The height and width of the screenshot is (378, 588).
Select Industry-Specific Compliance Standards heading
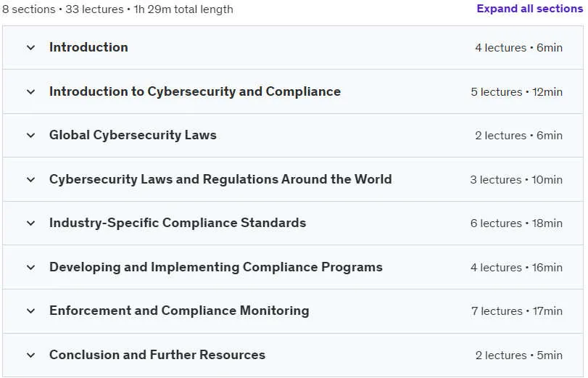(178, 223)
